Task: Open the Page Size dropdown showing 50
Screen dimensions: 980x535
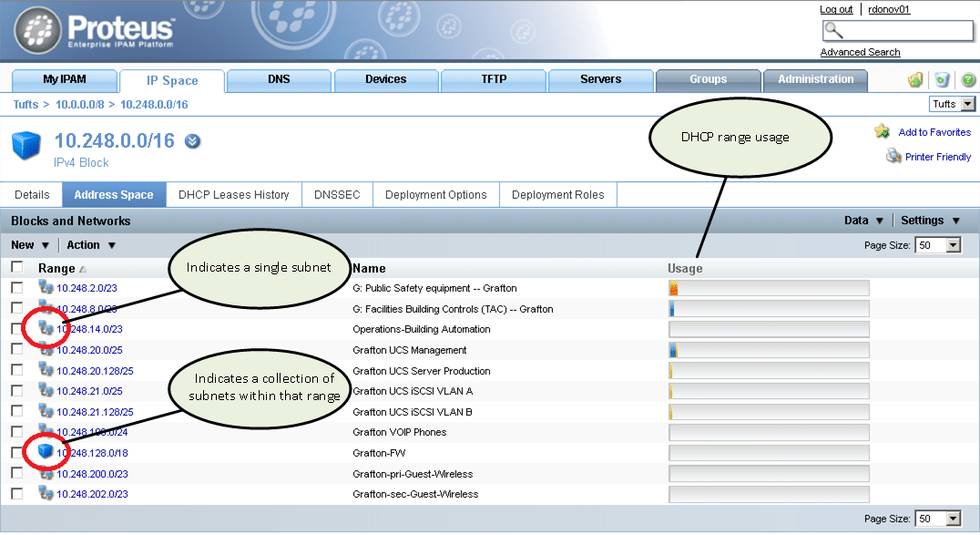Action: [x=938, y=244]
